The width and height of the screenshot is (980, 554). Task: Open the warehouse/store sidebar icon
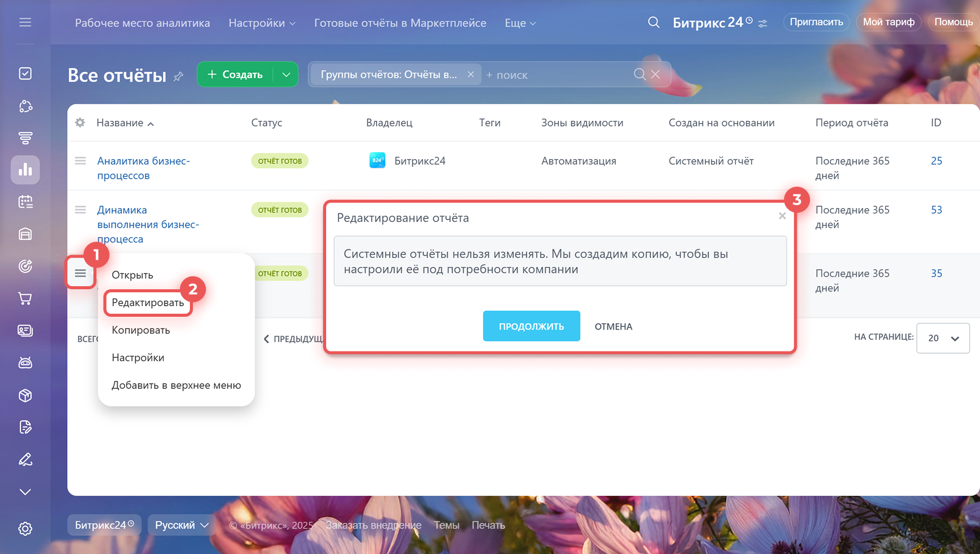click(x=25, y=234)
